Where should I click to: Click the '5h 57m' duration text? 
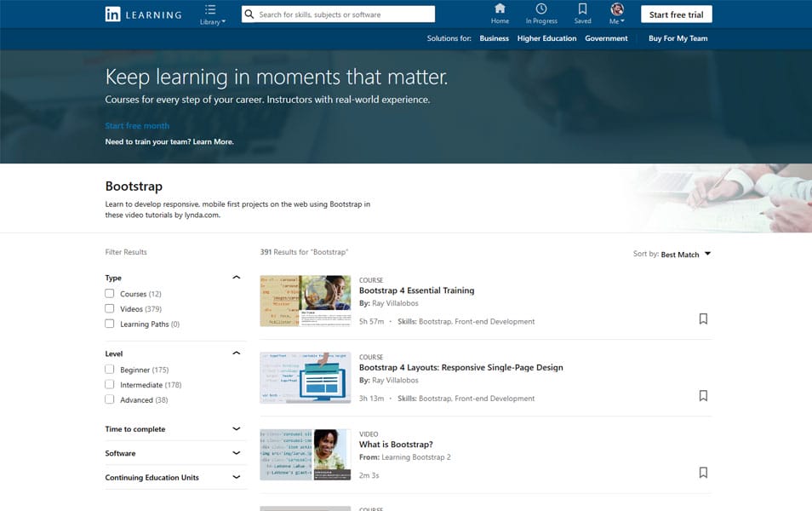[372, 321]
